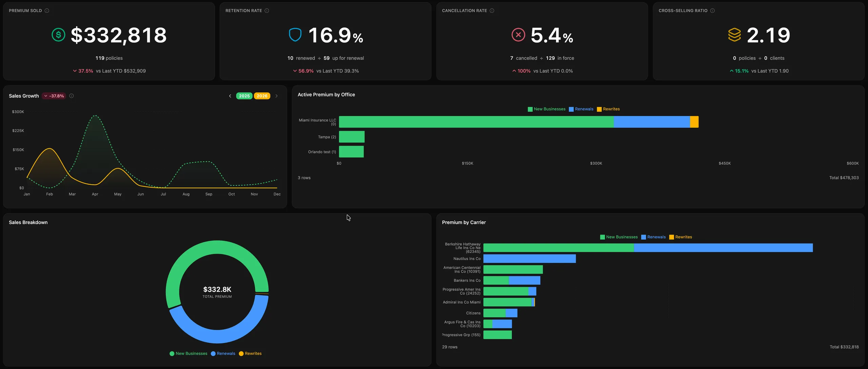Click Progressive Amer Ins Co green bar
Screen dimensions: 868x369
point(506,291)
